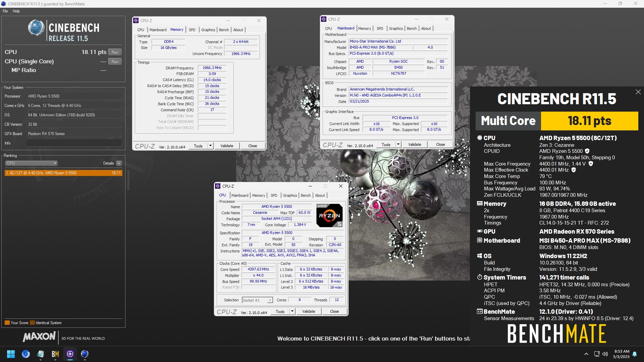644x362 pixels.
Task: Select Mainboard tab in bottom CPU-Z window
Action: [x=240, y=195]
